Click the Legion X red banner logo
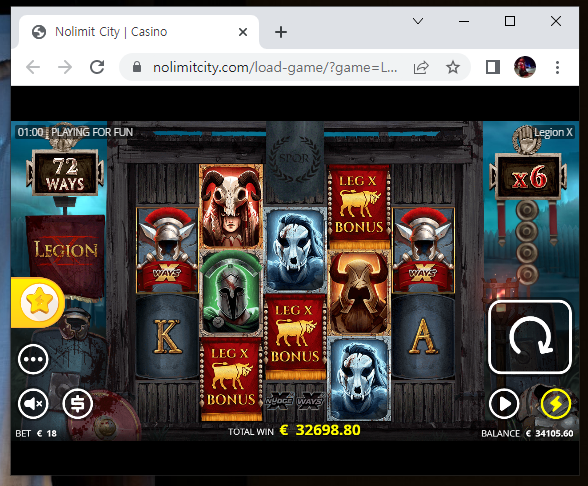Screen dimensions: 588x486 coord(66,250)
